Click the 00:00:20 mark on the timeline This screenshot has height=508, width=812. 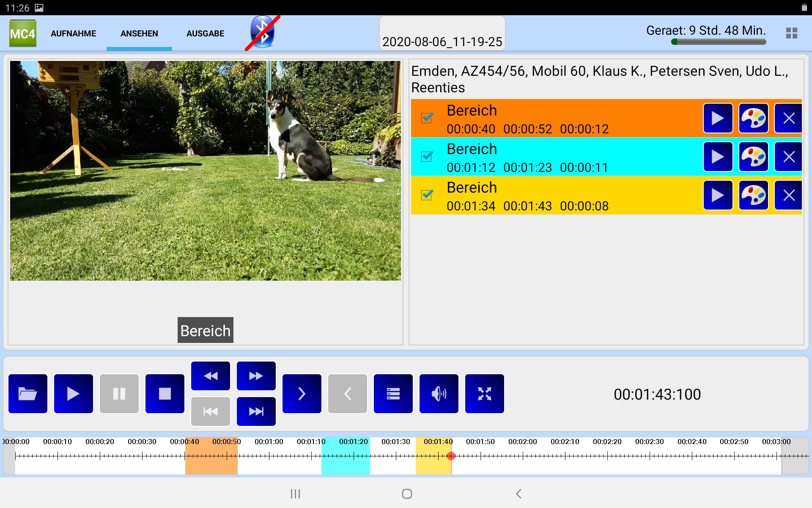click(x=100, y=442)
